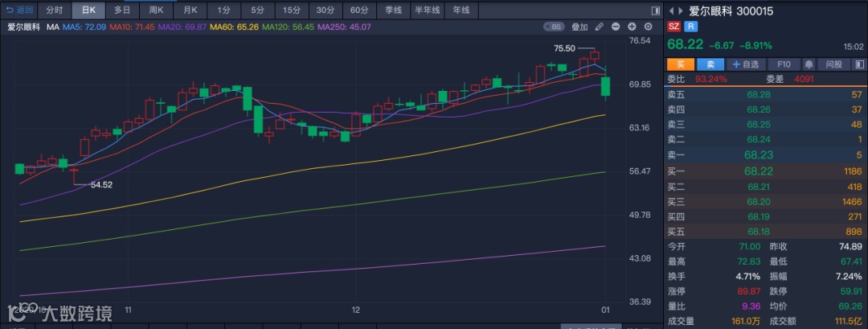Viewport: 868px width, 329px height.
Task: Click the 卖一 price 68.23
Action: [759, 155]
